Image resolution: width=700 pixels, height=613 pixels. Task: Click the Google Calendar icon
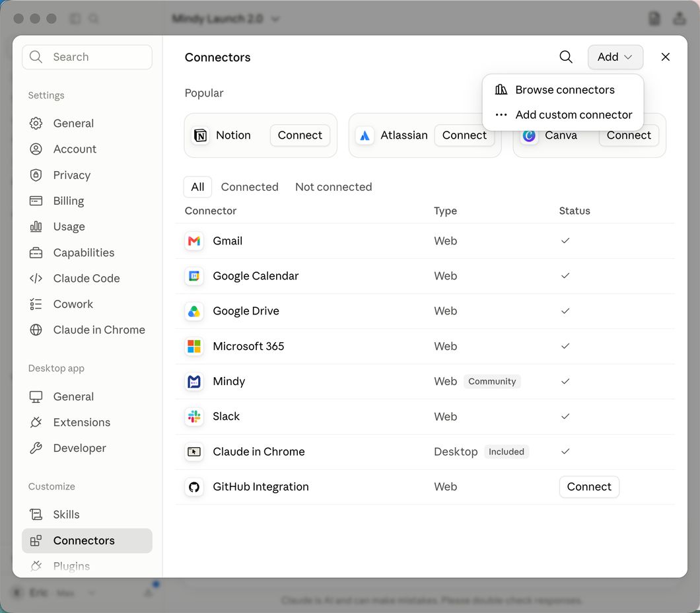[x=194, y=276]
